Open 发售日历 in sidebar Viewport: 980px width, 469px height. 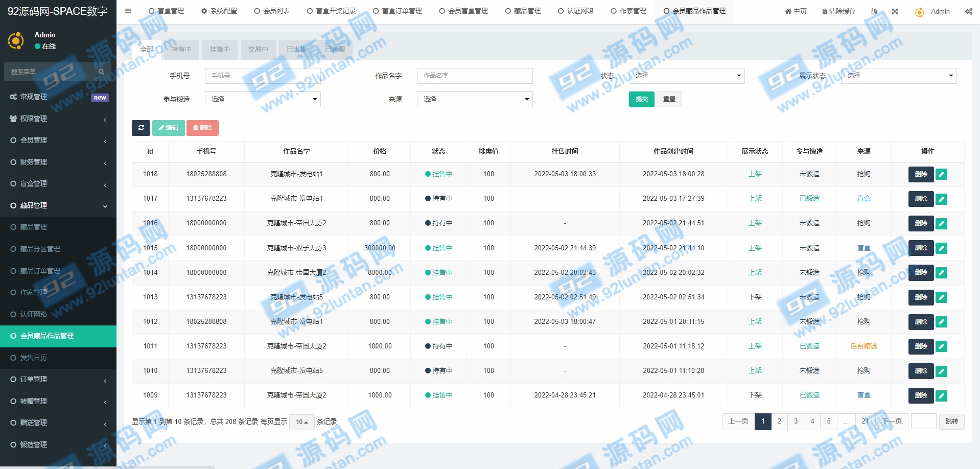(x=58, y=358)
